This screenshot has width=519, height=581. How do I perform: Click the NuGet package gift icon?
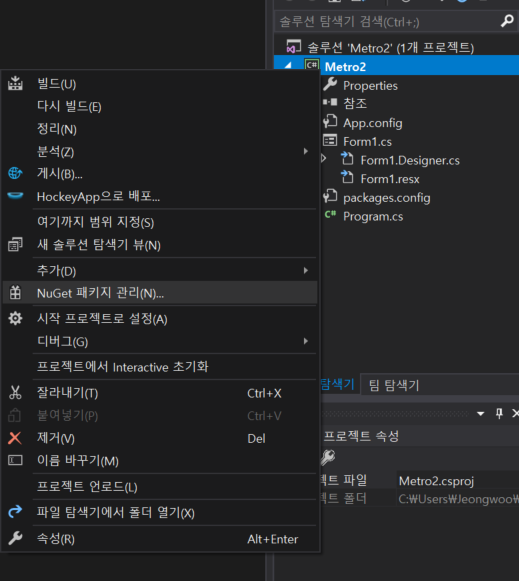[15, 293]
